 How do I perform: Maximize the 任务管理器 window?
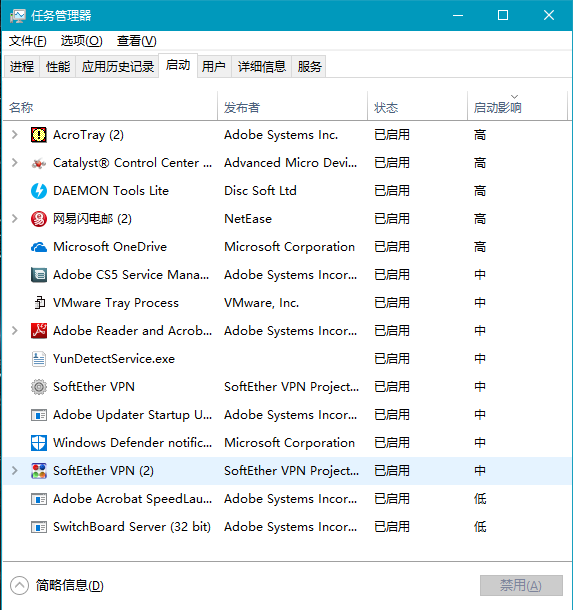(503, 16)
